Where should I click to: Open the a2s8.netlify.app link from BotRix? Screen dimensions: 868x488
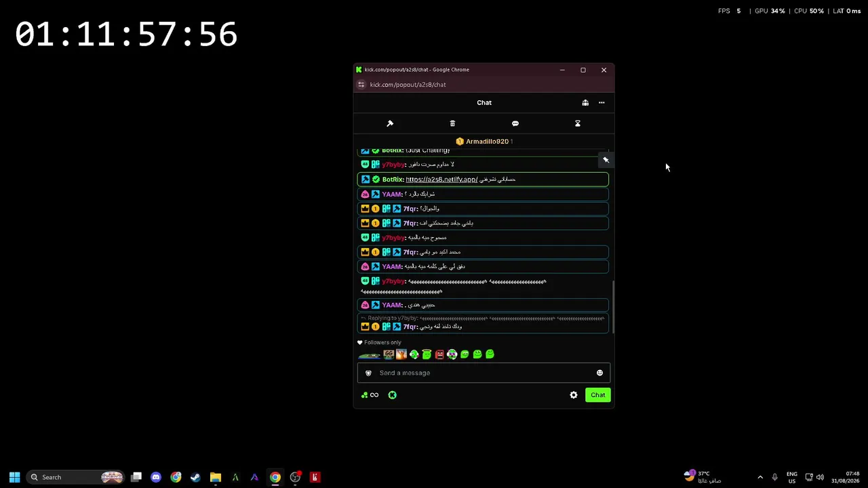point(441,180)
